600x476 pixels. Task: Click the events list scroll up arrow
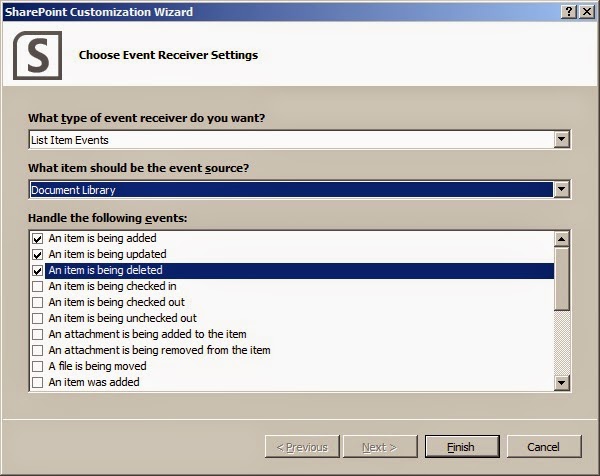tap(561, 239)
